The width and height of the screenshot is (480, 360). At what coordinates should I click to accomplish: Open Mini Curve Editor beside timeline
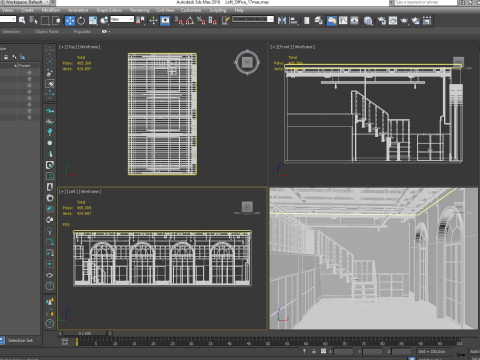[x=65, y=341]
